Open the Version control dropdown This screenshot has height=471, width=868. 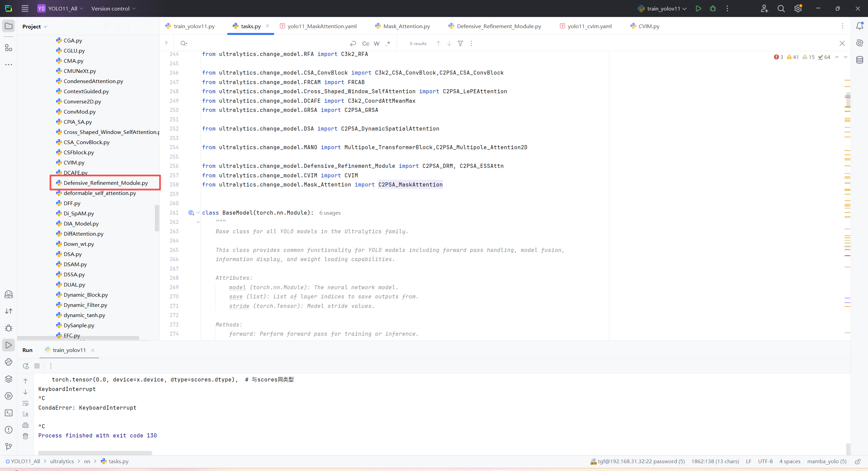pyautogui.click(x=113, y=8)
